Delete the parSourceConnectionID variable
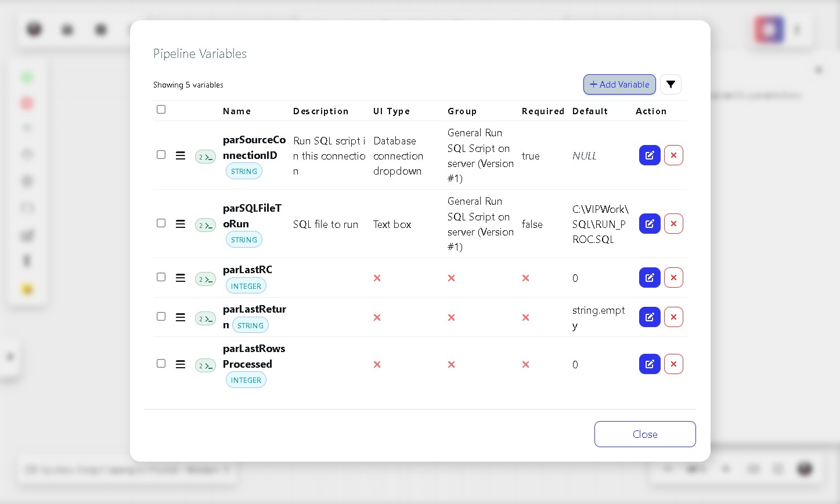This screenshot has width=840, height=504. point(673,155)
